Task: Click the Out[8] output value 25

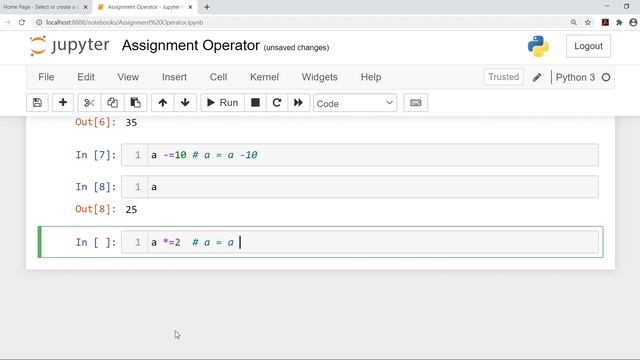Action: 131,209
